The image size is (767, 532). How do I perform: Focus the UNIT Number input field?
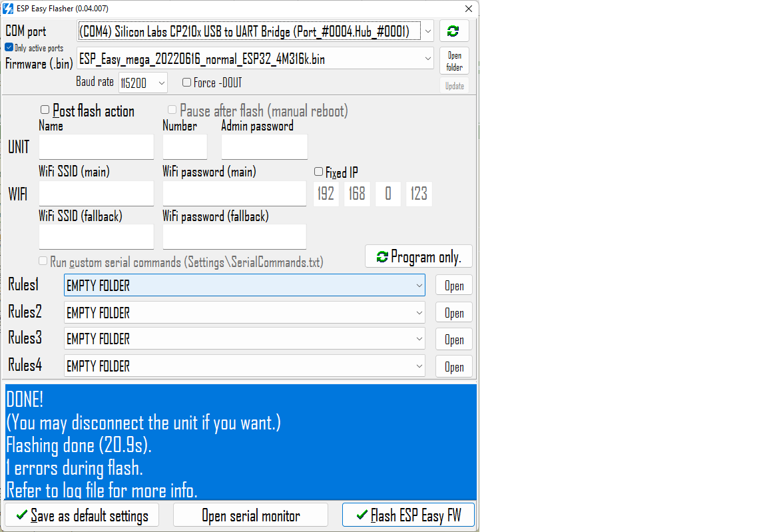pyautogui.click(x=185, y=147)
